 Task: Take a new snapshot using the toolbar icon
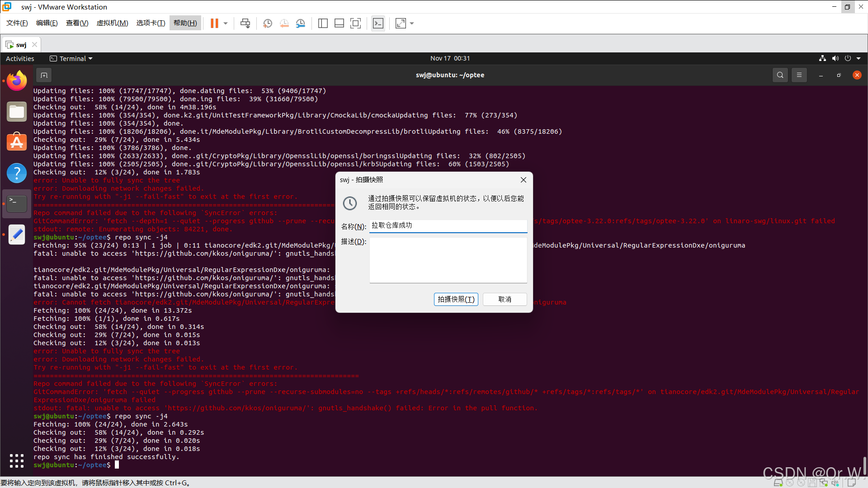[267, 23]
